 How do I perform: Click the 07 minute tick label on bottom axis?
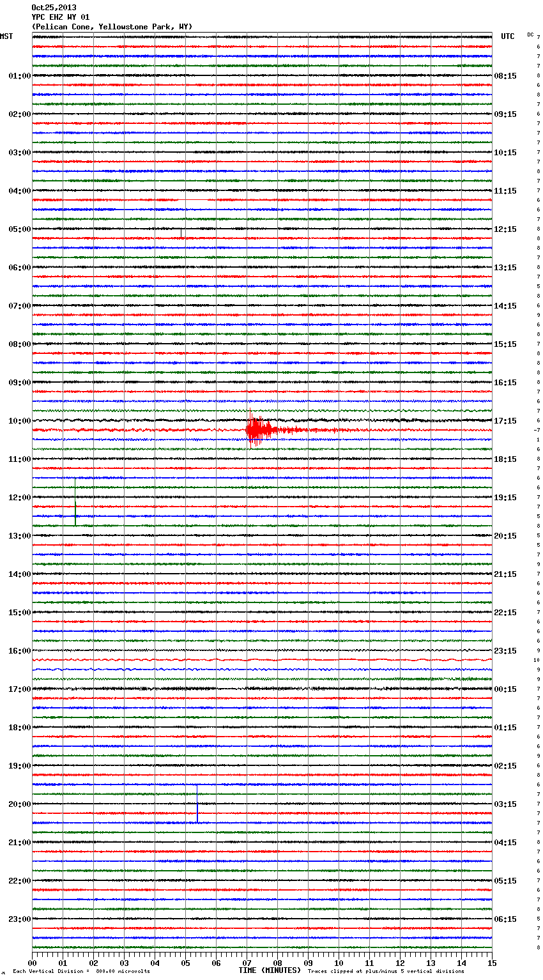click(247, 963)
